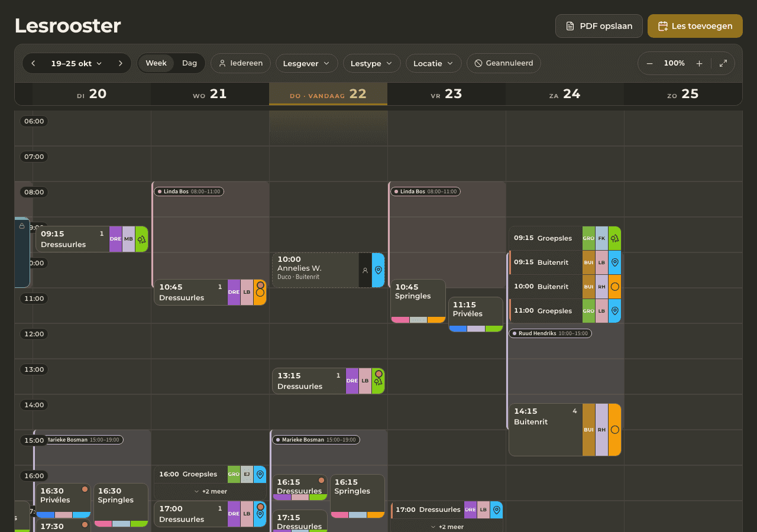Open the Locatie dropdown

click(x=434, y=63)
